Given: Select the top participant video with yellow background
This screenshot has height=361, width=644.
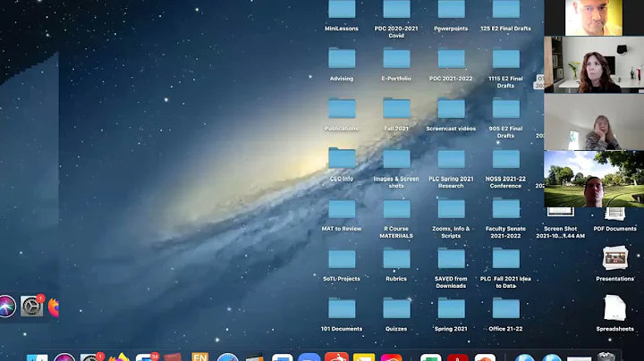Looking at the screenshot, I should 594,18.
